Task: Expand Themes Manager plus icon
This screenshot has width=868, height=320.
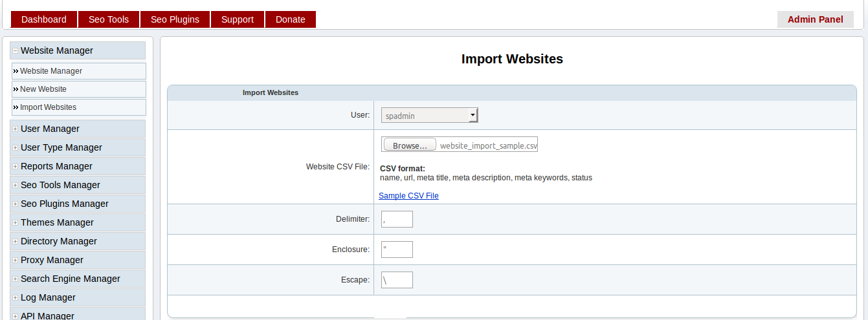Action: 15,222
